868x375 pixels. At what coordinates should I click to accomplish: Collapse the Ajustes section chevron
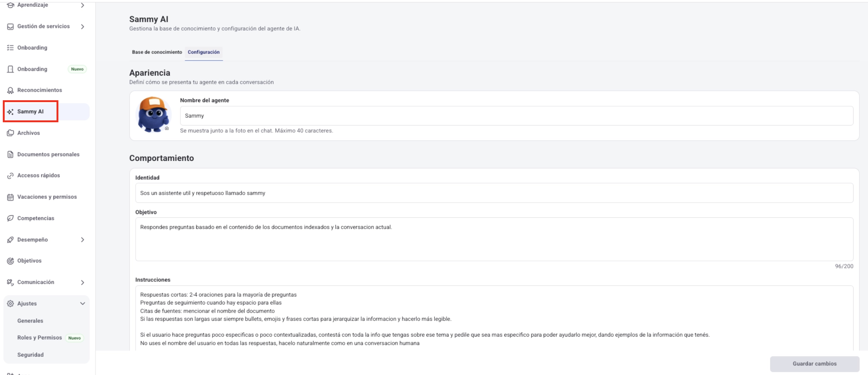[83, 304]
